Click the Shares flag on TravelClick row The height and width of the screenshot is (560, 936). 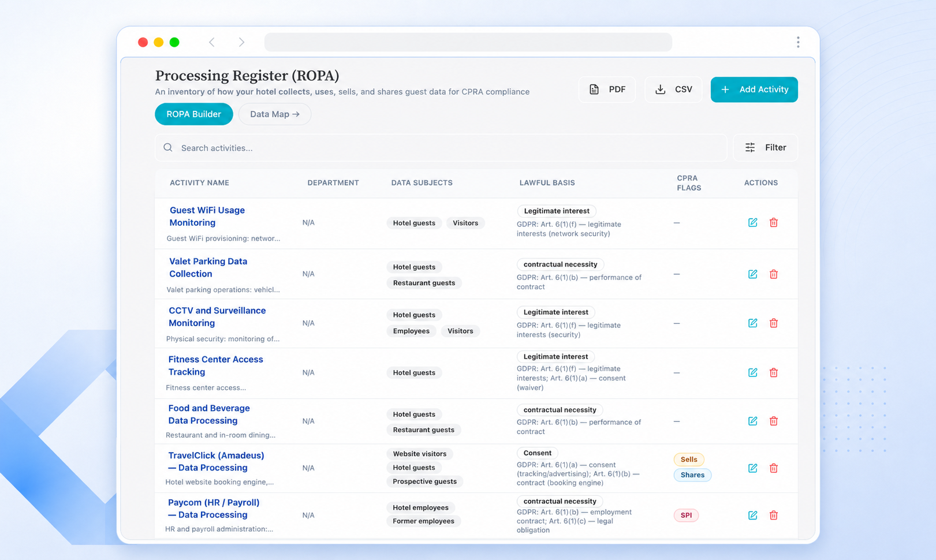pos(692,475)
